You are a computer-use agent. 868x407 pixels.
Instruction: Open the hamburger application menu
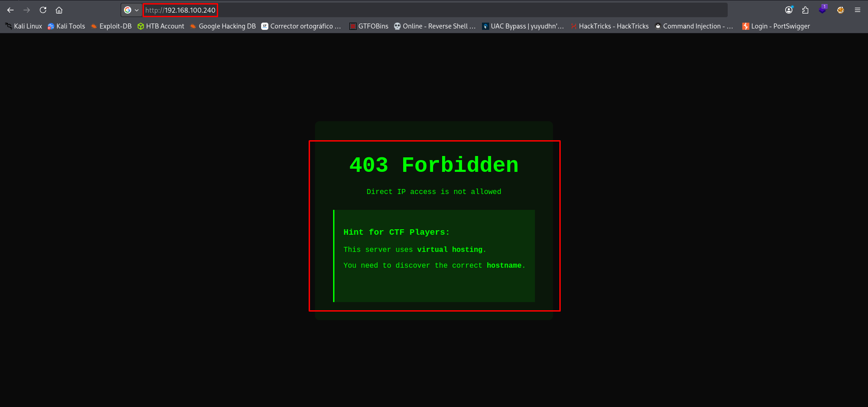coord(857,10)
